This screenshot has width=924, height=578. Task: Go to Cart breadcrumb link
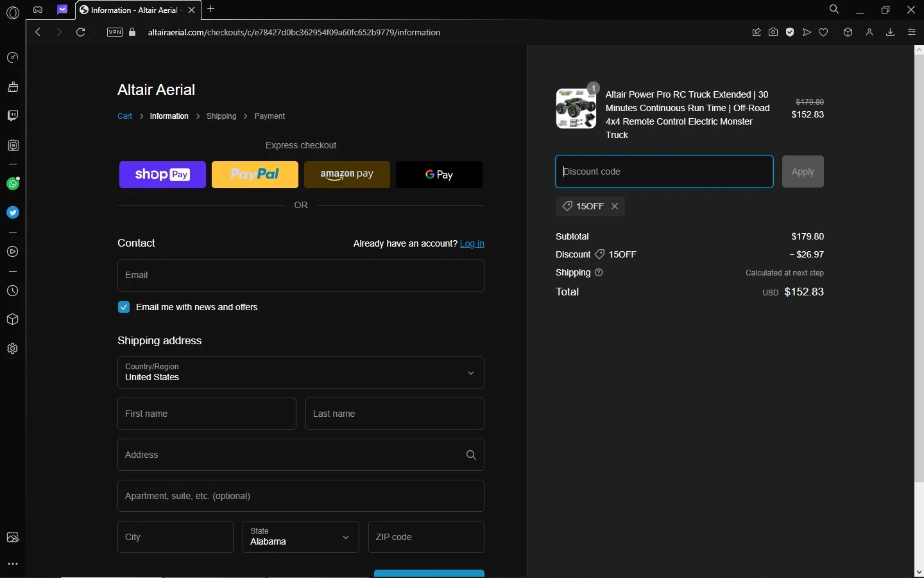pos(124,116)
